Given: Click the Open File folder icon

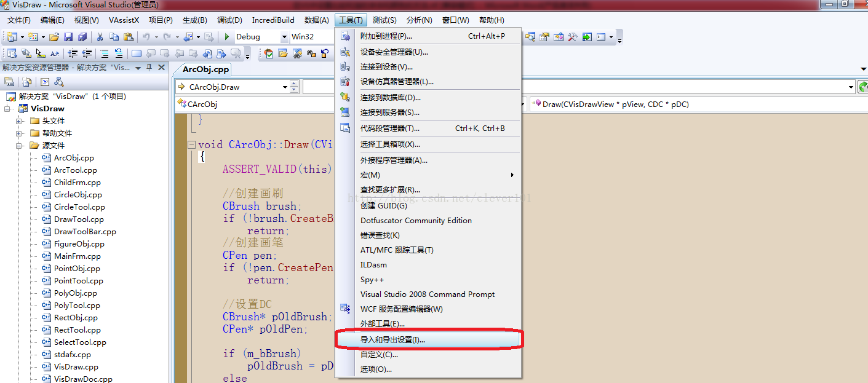Looking at the screenshot, I should pyautogui.click(x=54, y=37).
